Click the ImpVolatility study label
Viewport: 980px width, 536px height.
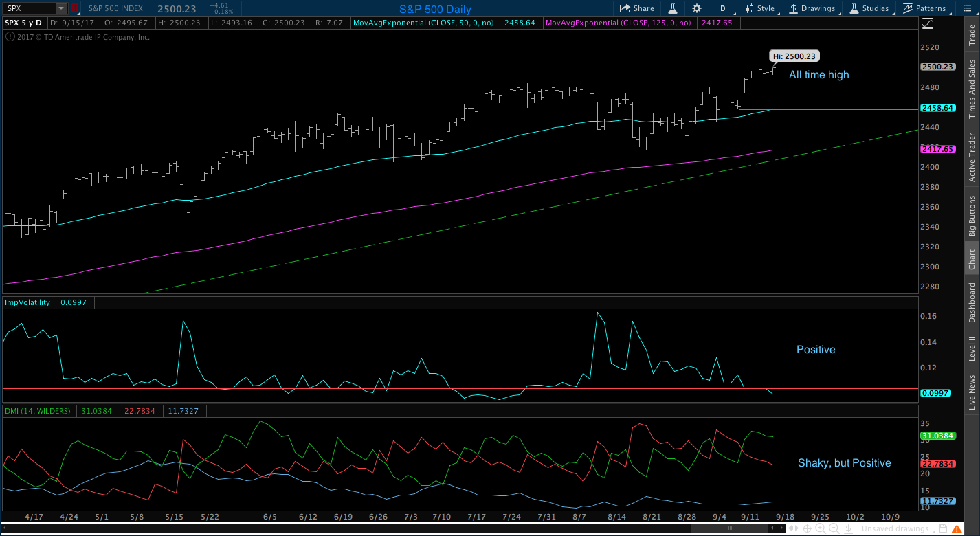click(x=28, y=302)
